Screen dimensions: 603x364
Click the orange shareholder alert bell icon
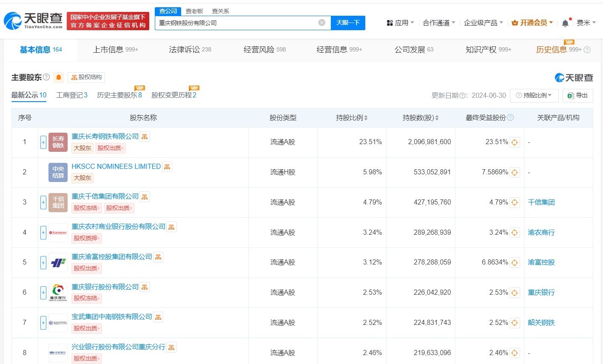59,77
